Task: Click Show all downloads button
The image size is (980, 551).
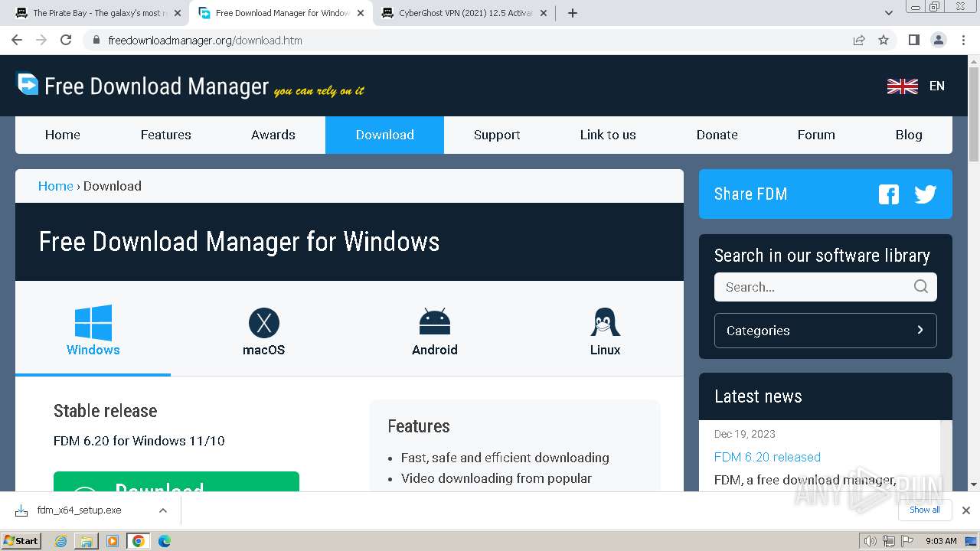Action: [x=925, y=510]
